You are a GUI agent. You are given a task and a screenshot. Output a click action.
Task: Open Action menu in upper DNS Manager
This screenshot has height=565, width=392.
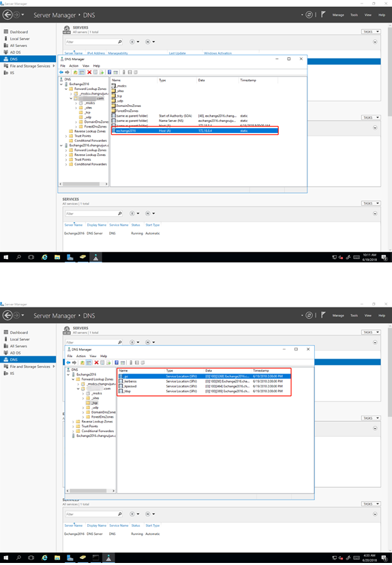[74, 66]
